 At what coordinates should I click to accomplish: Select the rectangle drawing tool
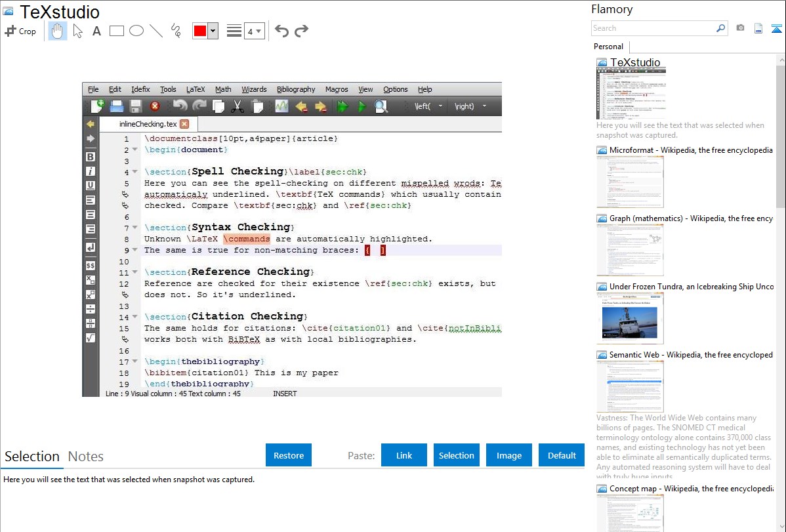117,31
